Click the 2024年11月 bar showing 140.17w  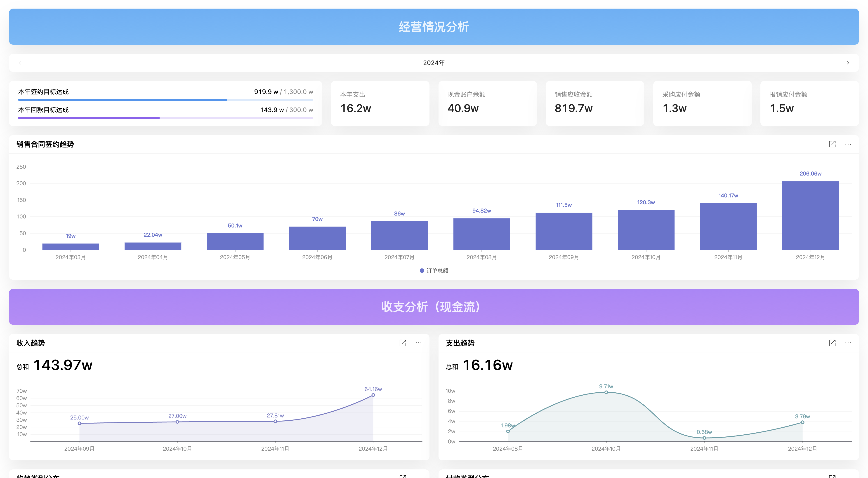click(x=728, y=226)
